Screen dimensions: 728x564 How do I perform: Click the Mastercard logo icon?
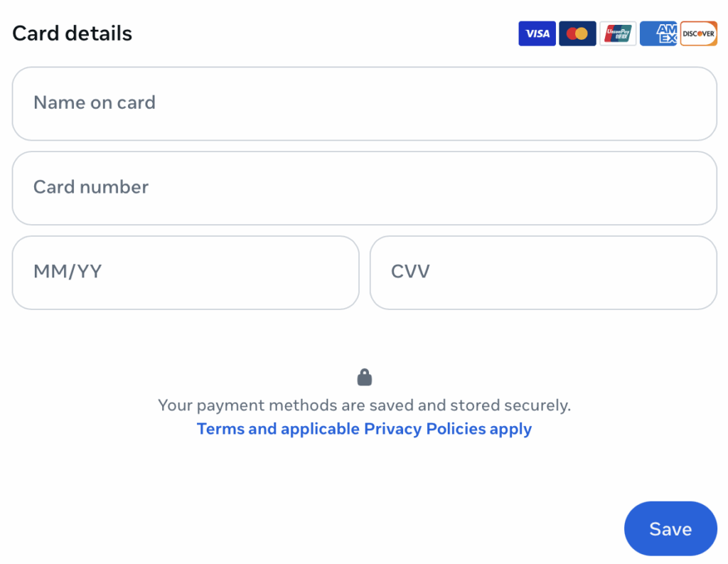pos(577,33)
